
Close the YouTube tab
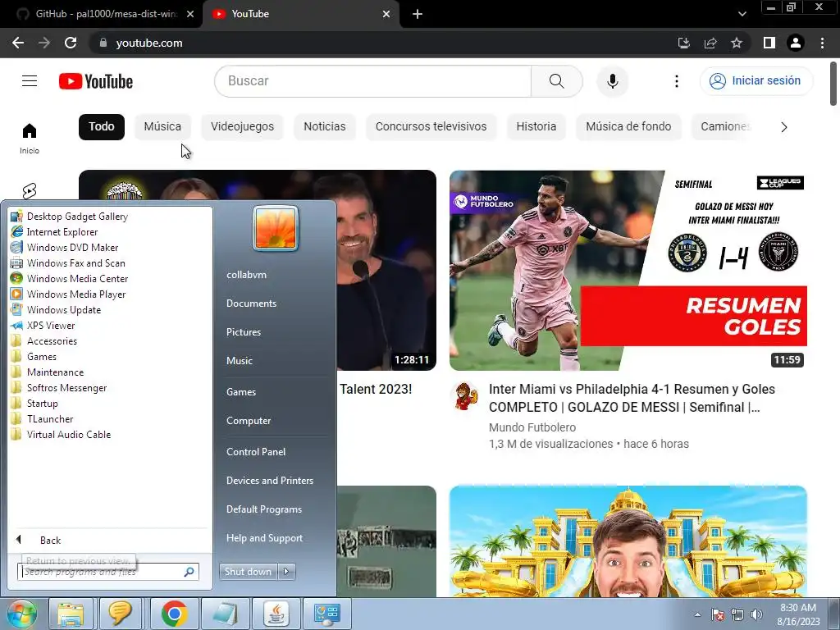386,14
